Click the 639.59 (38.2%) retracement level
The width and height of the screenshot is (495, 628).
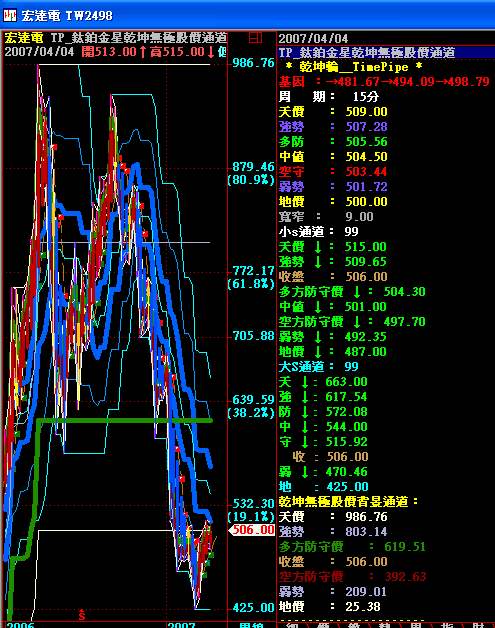tap(252, 406)
